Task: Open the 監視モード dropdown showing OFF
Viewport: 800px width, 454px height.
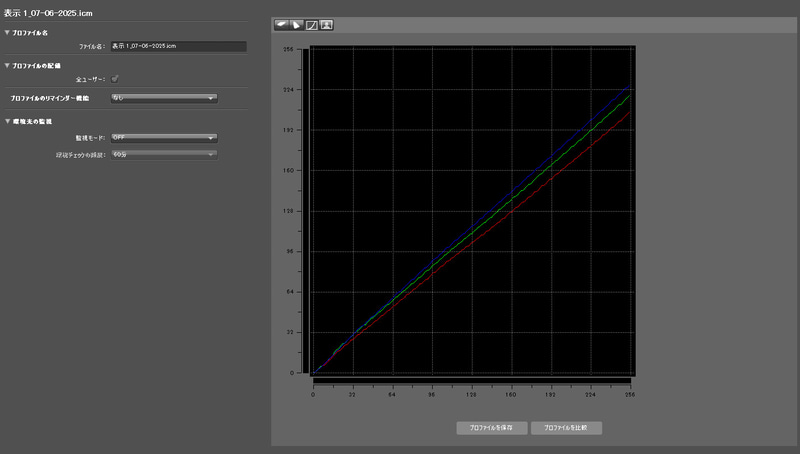Action: [x=164, y=138]
